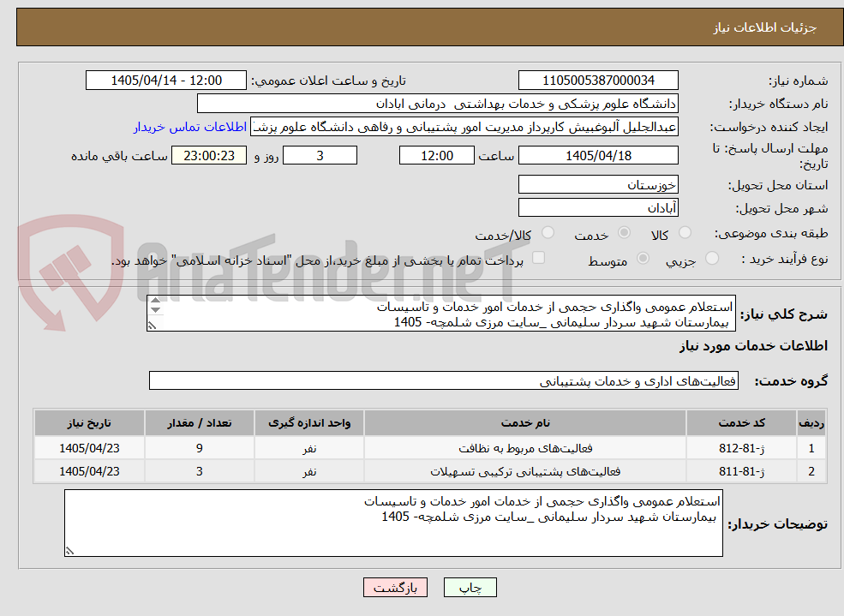Image resolution: width=844 pixels, height=616 pixels.
Task: Click the نام خدمت column header
Action: coord(524,423)
